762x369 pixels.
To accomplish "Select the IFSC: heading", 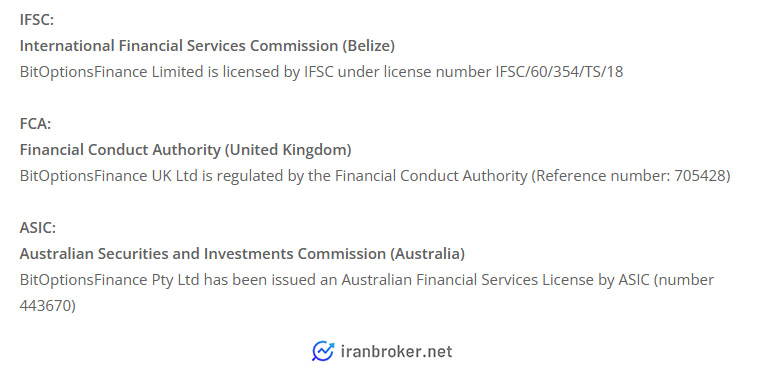I will pos(37,20).
